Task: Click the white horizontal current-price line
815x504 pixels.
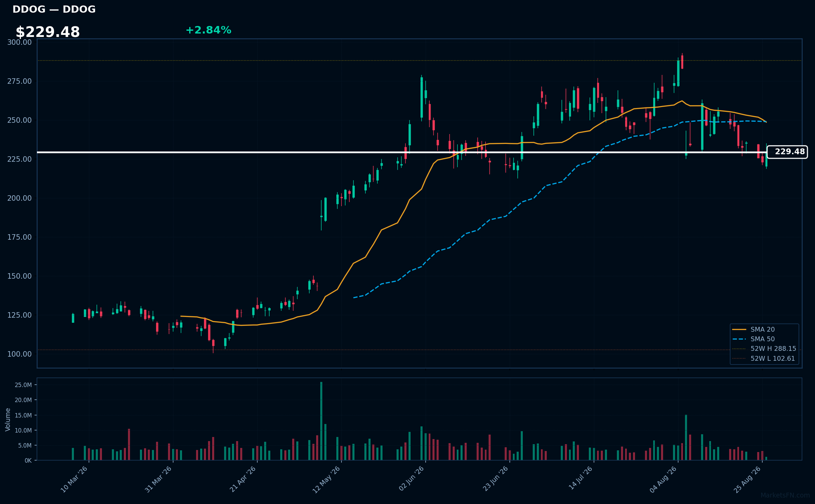Action: click(x=402, y=152)
